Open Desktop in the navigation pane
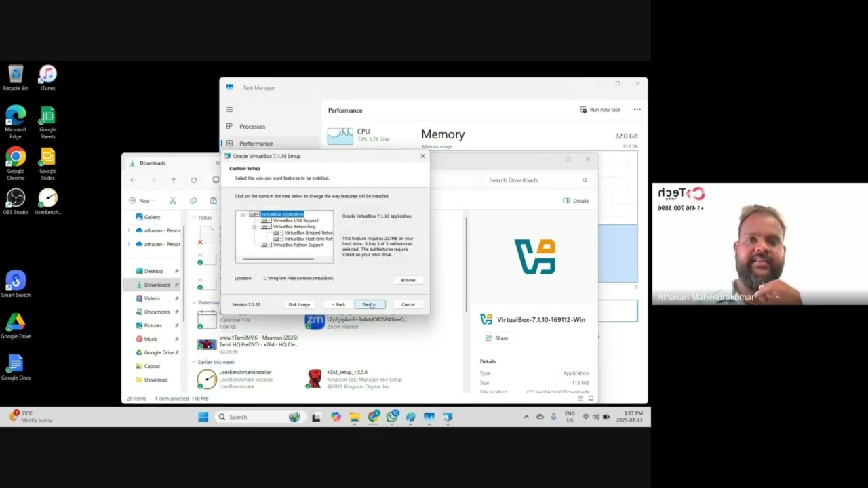Image resolution: width=868 pixels, height=488 pixels. (x=153, y=271)
